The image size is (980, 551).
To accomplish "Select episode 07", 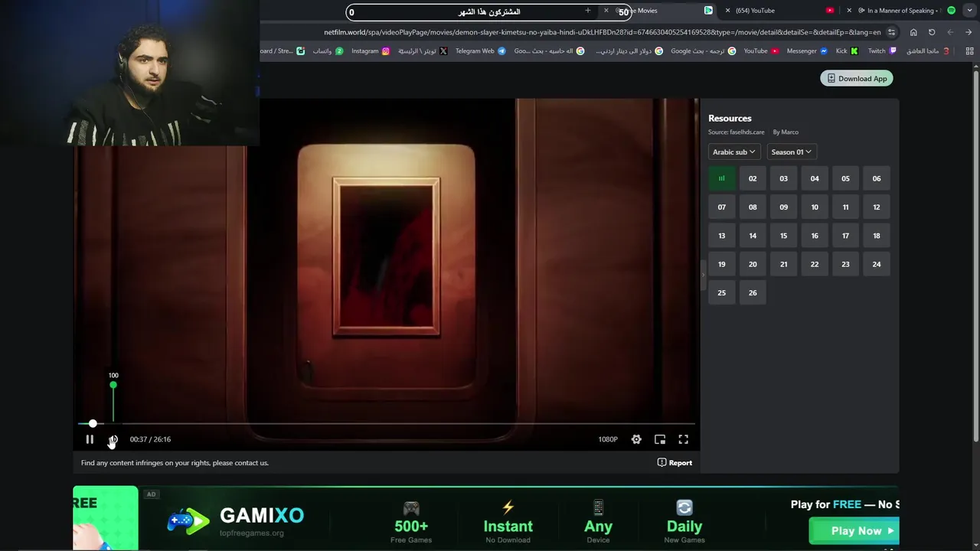I will pyautogui.click(x=721, y=207).
